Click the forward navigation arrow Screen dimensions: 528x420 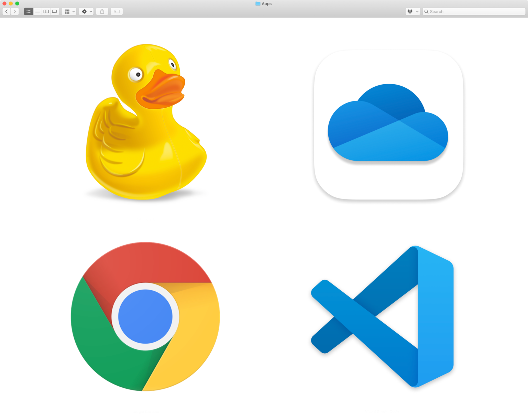coord(15,11)
